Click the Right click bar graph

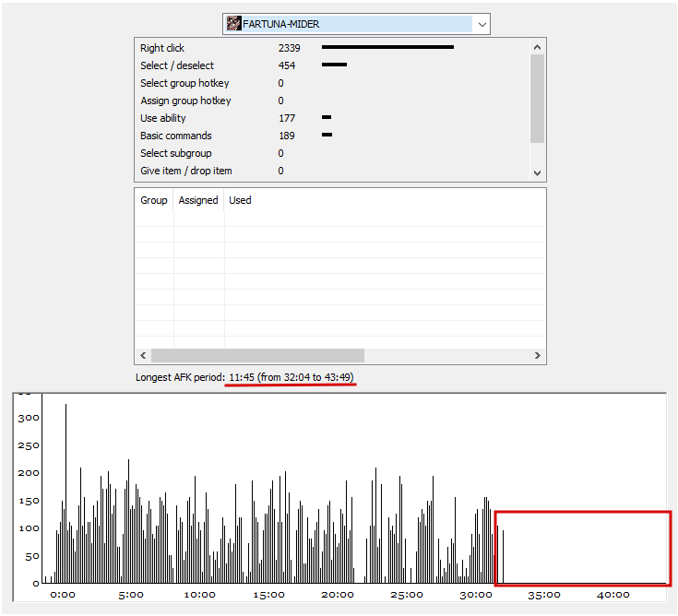[x=387, y=47]
